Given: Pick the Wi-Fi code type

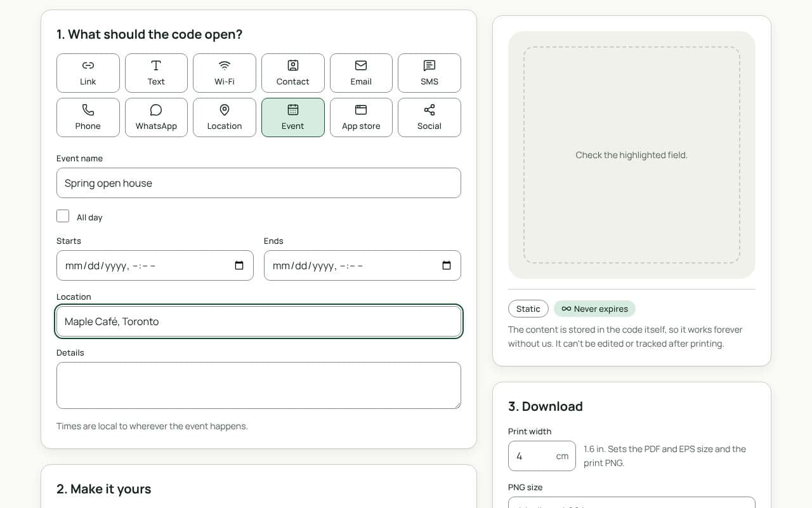Looking at the screenshot, I should coord(225,73).
